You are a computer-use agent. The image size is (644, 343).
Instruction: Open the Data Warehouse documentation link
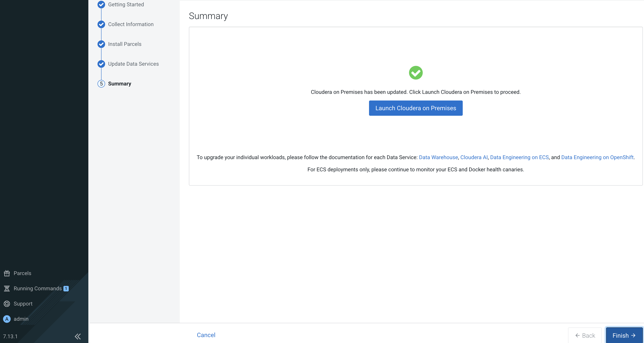point(438,157)
